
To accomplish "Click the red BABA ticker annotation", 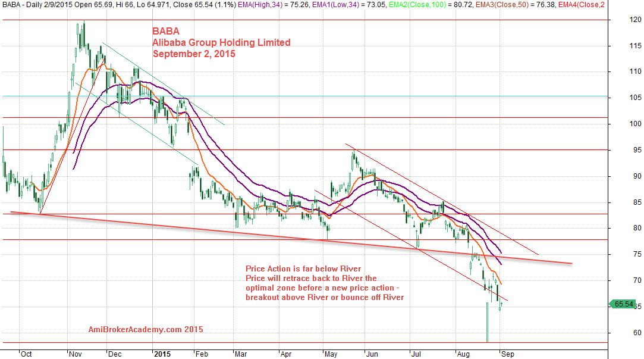I will 166,31.
